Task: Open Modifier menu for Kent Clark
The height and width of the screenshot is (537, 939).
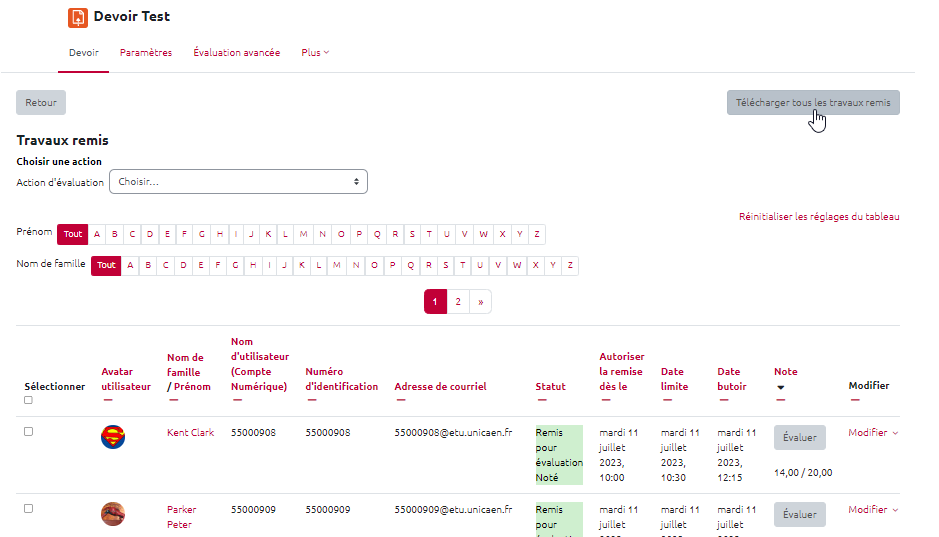Action: (x=872, y=433)
